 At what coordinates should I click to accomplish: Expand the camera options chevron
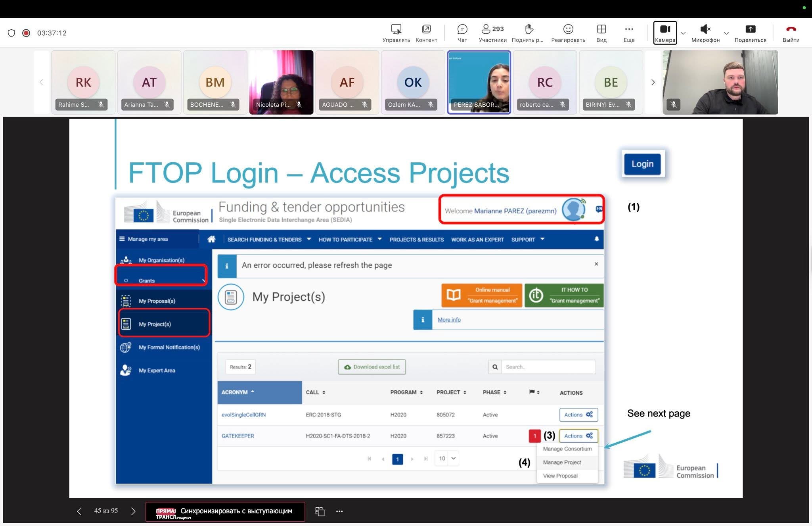[683, 33]
